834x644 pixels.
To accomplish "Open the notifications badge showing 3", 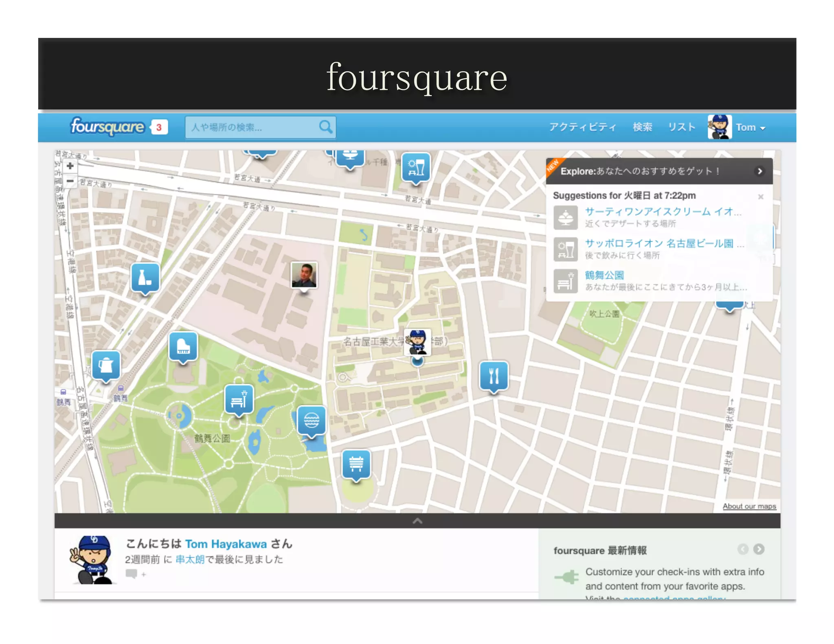I will (159, 127).
